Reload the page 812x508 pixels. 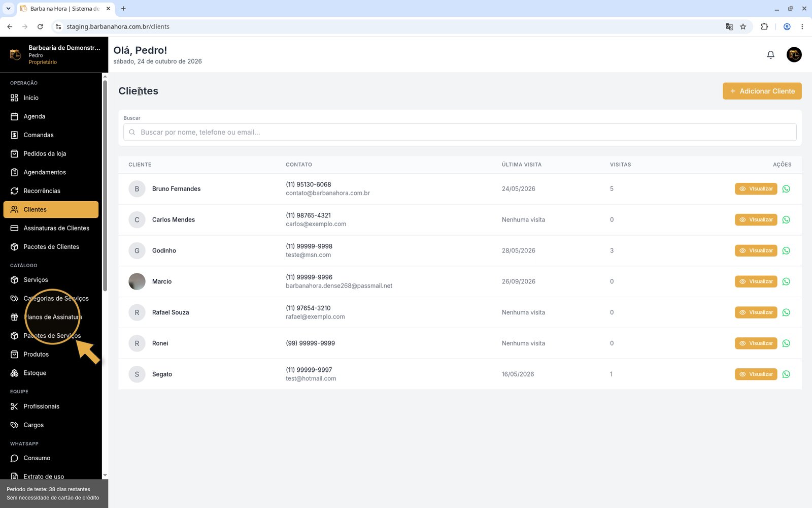pos(40,27)
